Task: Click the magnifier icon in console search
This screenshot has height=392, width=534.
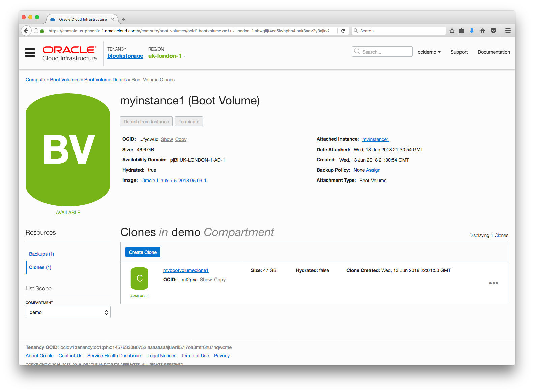Action: (x=357, y=51)
